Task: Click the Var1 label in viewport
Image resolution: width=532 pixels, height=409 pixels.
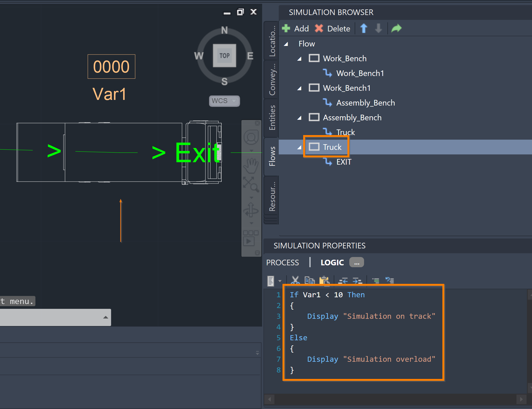Action: (109, 94)
